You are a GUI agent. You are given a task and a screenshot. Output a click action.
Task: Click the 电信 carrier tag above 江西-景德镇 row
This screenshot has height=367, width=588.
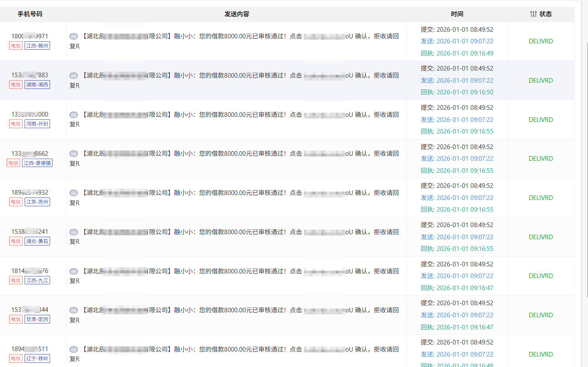(13, 163)
